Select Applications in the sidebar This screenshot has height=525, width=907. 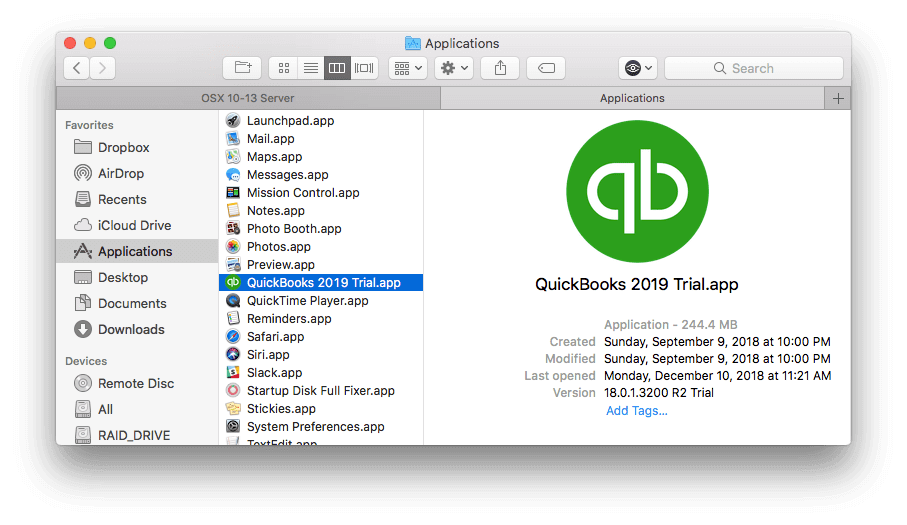(137, 252)
